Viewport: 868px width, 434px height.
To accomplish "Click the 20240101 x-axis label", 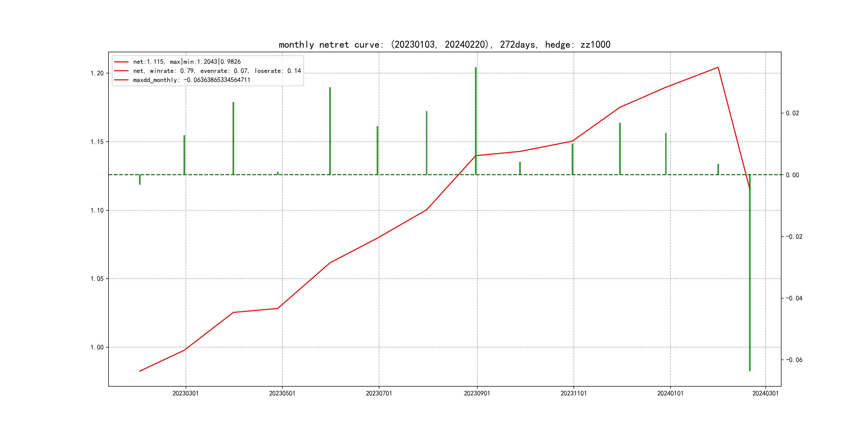I will coord(670,393).
